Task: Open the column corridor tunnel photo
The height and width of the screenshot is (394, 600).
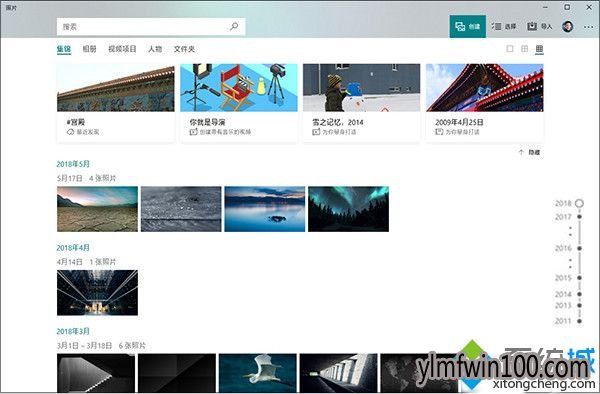Action: 339,373
